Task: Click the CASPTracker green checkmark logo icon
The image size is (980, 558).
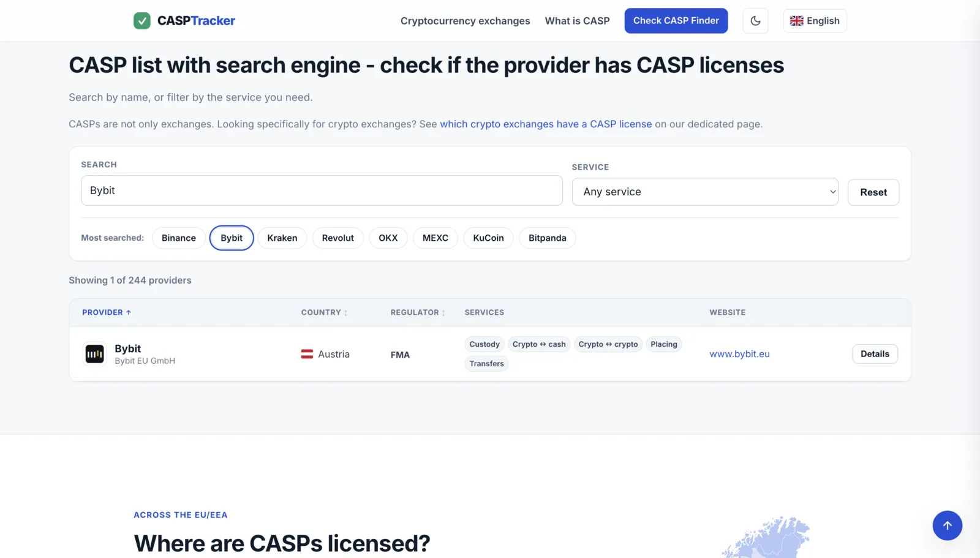Action: point(142,21)
